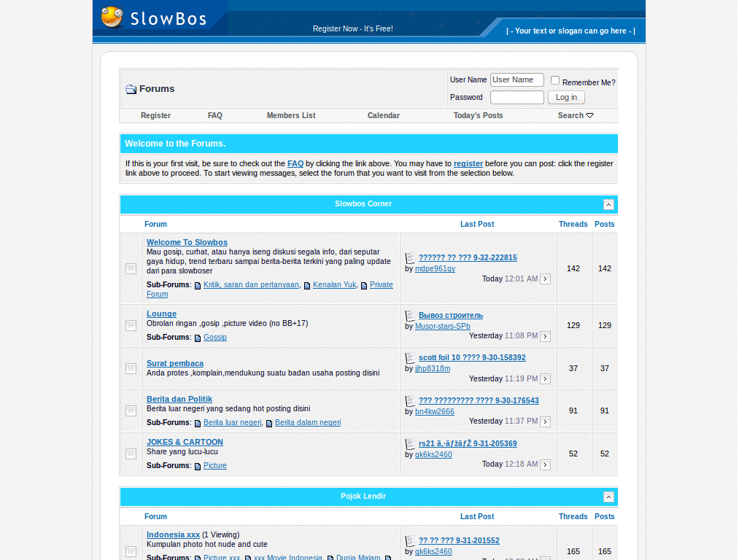This screenshot has height=560, width=747.
Task: Click forum status icon for Lounge
Action: [x=131, y=326]
